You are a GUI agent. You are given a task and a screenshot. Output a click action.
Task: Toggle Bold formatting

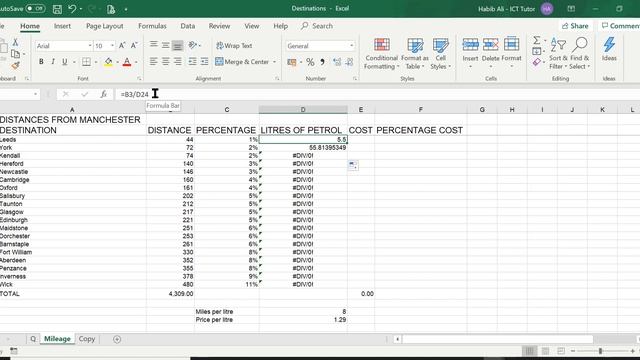tap(41, 62)
